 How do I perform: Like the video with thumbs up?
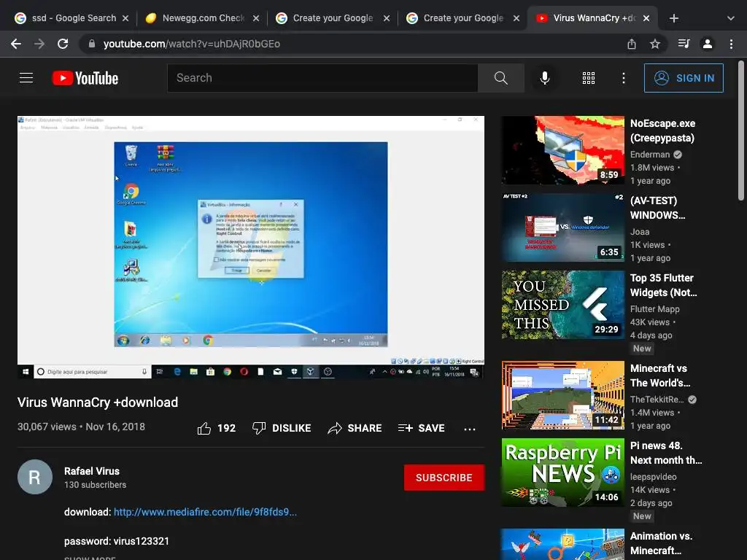(x=216, y=428)
